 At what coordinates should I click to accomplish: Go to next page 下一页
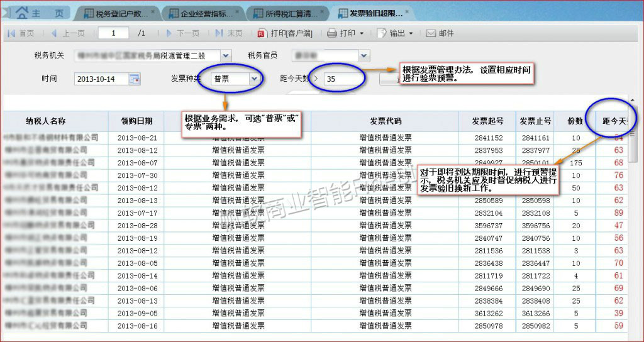click(x=182, y=33)
